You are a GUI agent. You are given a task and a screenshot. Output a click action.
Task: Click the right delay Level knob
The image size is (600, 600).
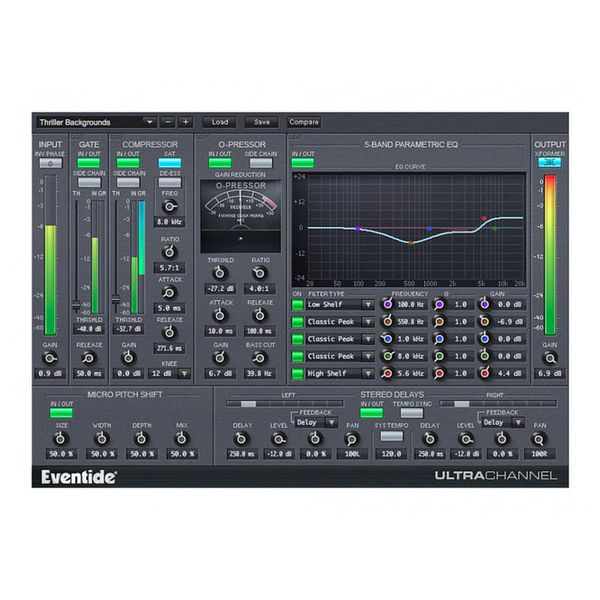pos(465,439)
